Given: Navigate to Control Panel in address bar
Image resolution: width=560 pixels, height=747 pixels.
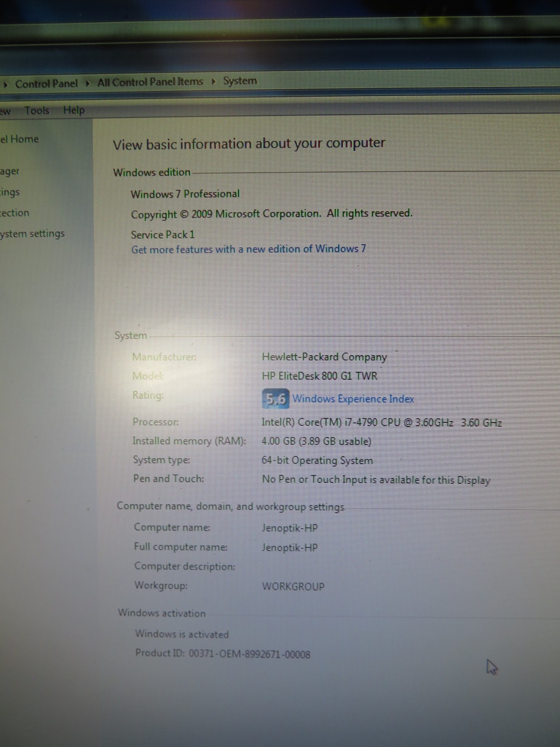Looking at the screenshot, I should (46, 84).
